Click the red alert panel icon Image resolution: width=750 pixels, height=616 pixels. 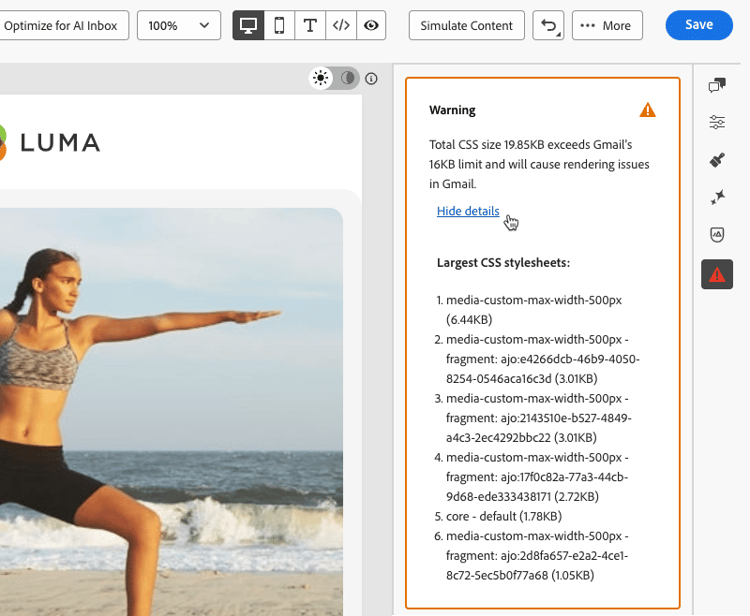pos(717,275)
